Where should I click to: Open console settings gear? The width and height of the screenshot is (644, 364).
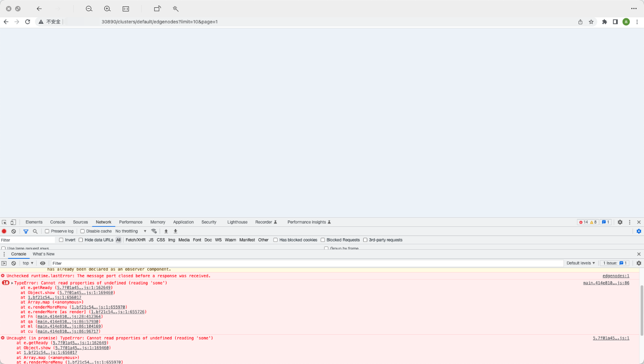[639, 263]
